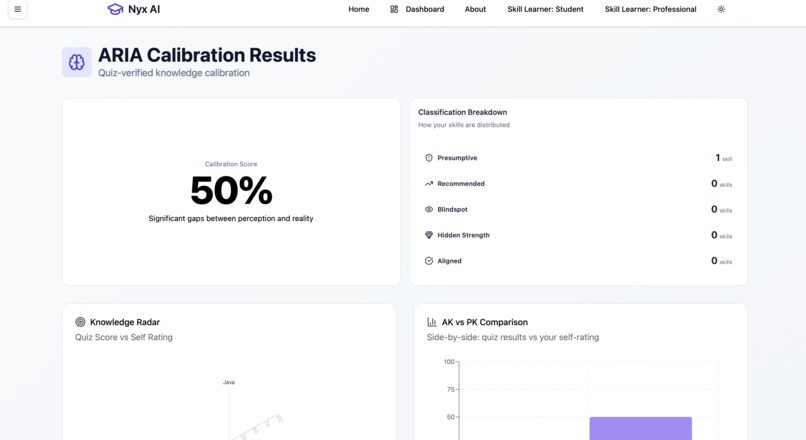
Task: Click the Presumptive shield icon
Action: point(429,158)
